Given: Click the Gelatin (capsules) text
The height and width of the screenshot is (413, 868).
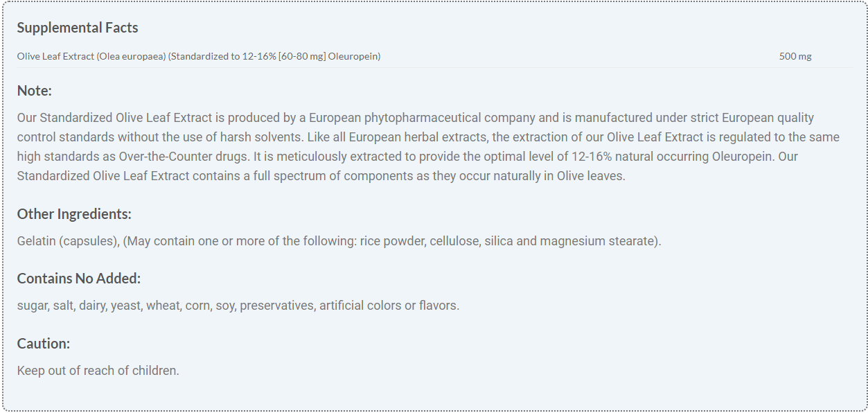Looking at the screenshot, I should point(67,241).
